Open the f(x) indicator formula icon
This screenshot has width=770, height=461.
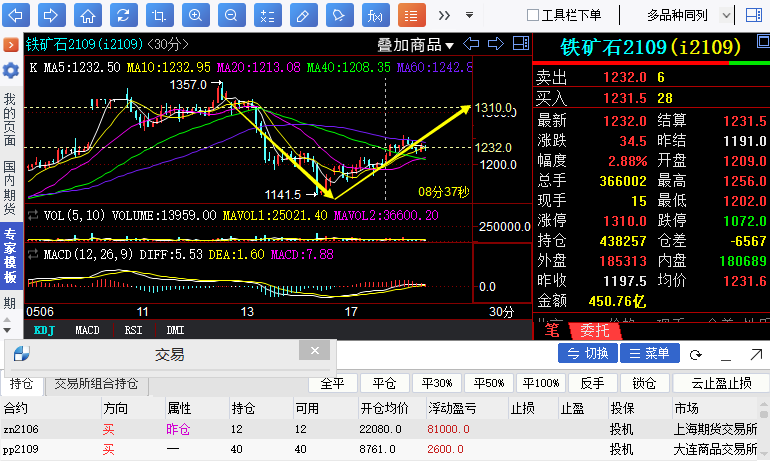pos(376,15)
